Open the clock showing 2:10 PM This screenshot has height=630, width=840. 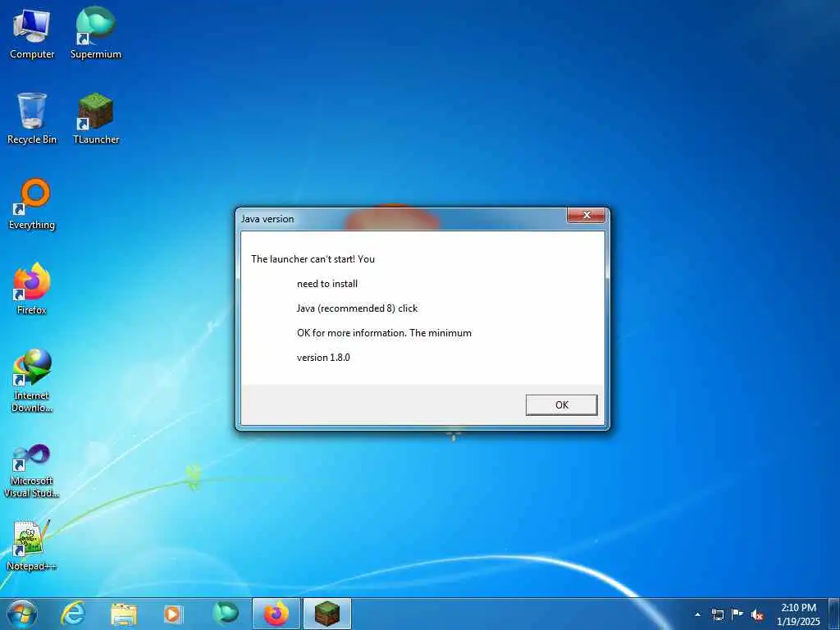click(798, 614)
